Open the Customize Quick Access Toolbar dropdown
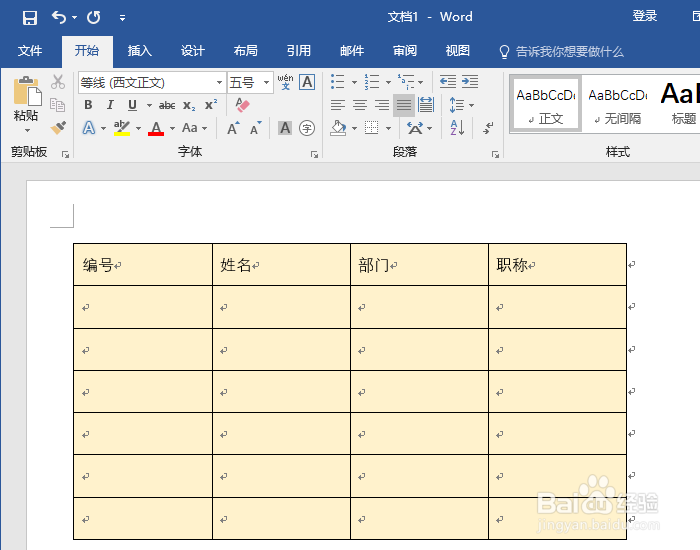The width and height of the screenshot is (700, 550). pos(122,18)
